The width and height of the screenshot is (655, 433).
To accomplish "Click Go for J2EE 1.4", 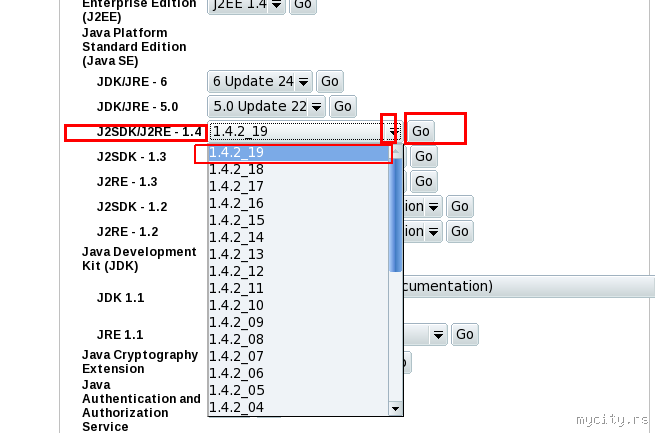I will (303, 5).
